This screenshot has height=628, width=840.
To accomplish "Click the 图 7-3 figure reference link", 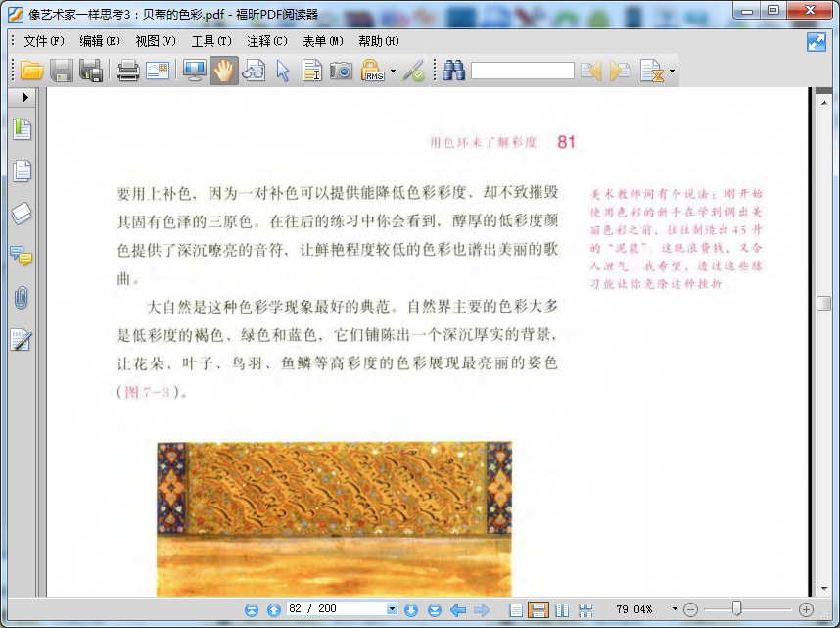I will [147, 392].
